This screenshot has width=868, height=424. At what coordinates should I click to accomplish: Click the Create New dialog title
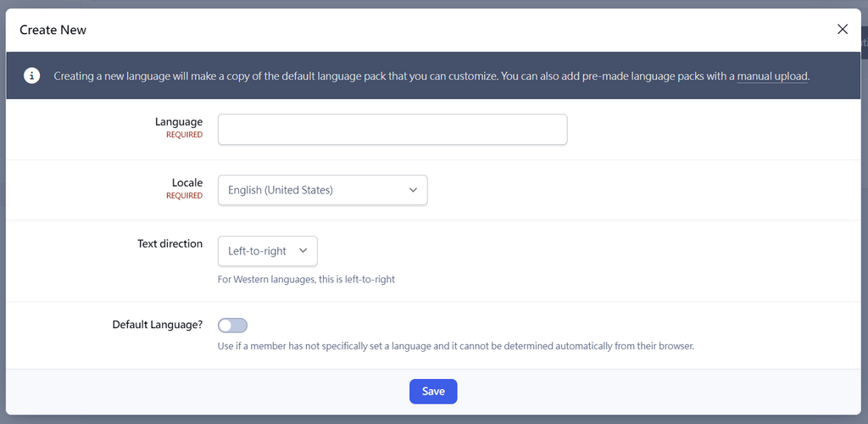coord(53,30)
